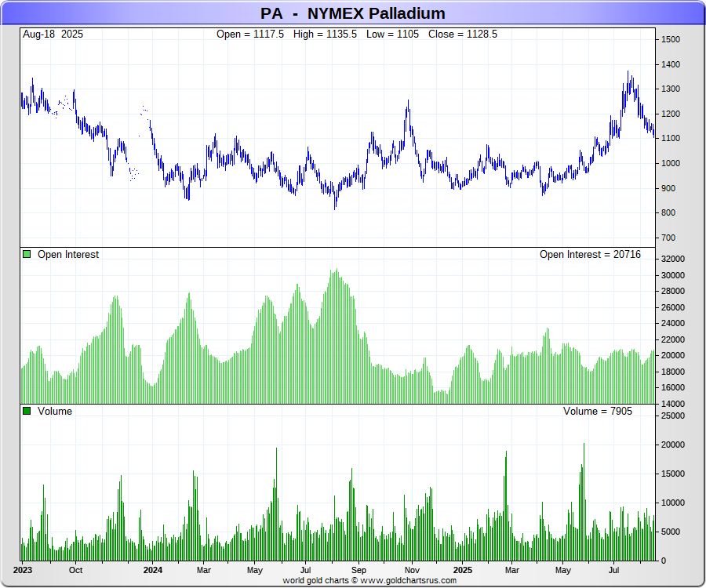Click the 700 price axis label
The height and width of the screenshot is (588, 706).
click(x=668, y=238)
